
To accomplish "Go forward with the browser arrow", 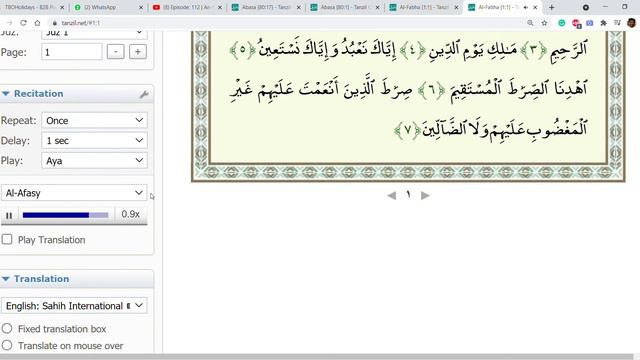I will tap(9, 23).
